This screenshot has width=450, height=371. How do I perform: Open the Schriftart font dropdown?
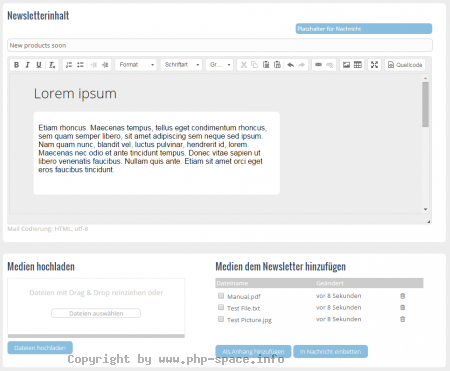click(182, 65)
